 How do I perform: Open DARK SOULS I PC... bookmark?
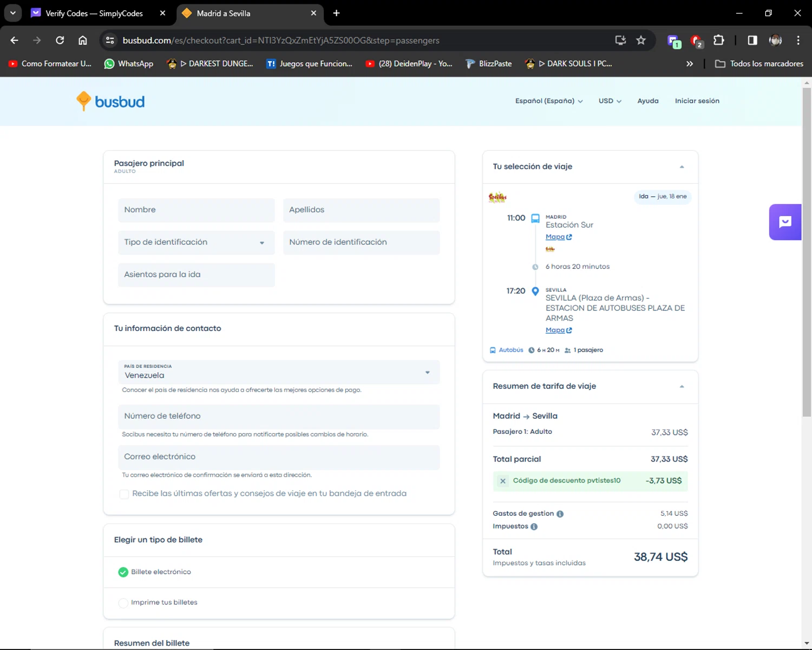(568, 63)
